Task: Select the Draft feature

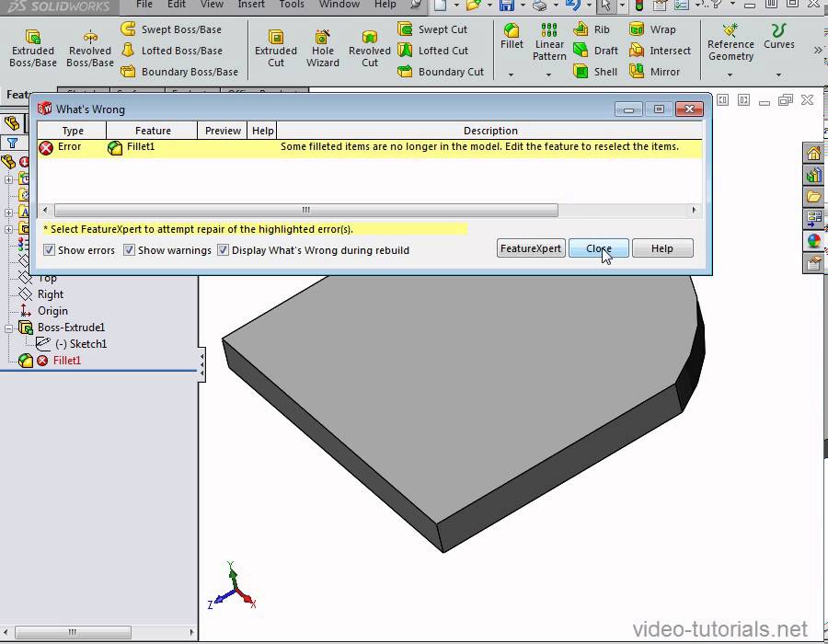Action: point(595,51)
